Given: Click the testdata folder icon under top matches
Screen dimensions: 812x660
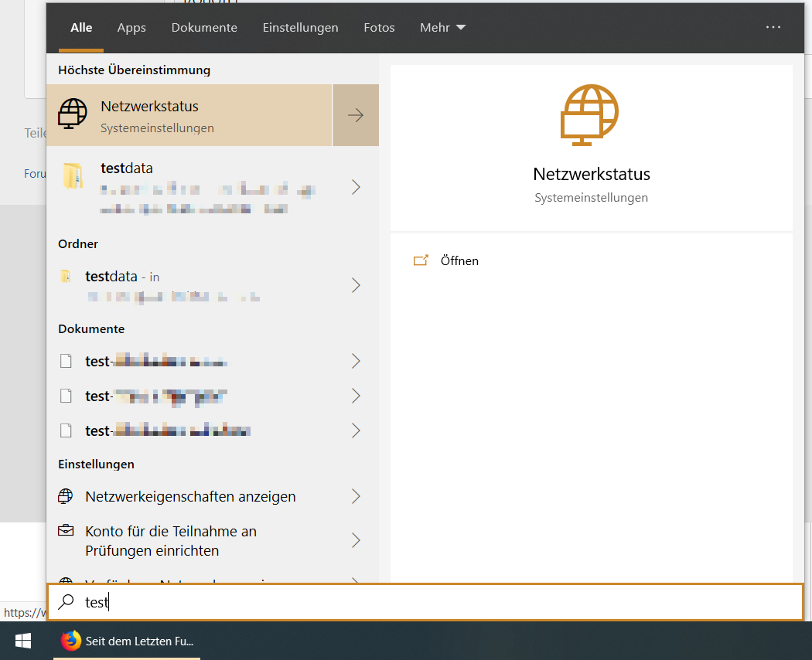Looking at the screenshot, I should pyautogui.click(x=73, y=176).
